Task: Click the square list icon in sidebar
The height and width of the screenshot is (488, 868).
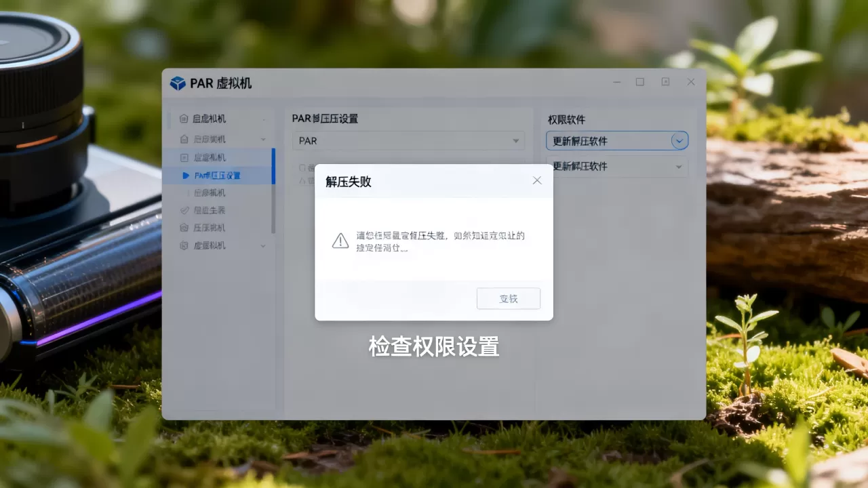Action: coord(184,157)
